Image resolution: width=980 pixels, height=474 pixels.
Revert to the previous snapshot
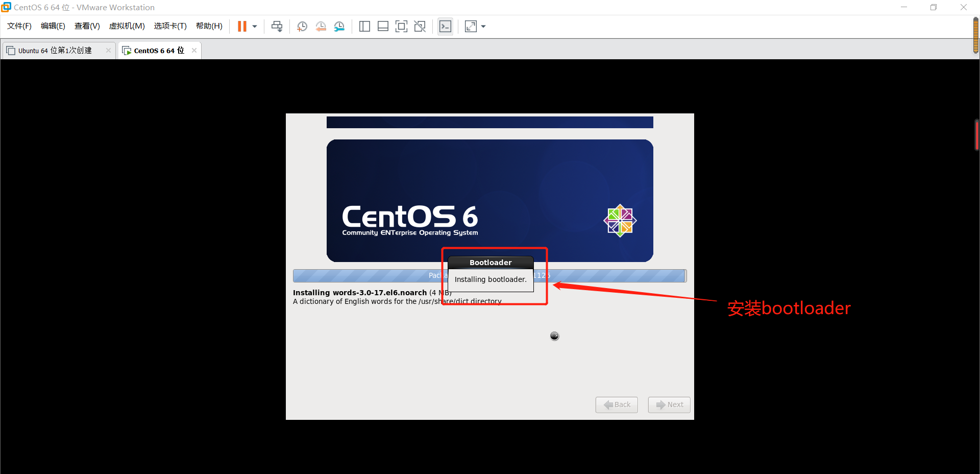pos(321,27)
